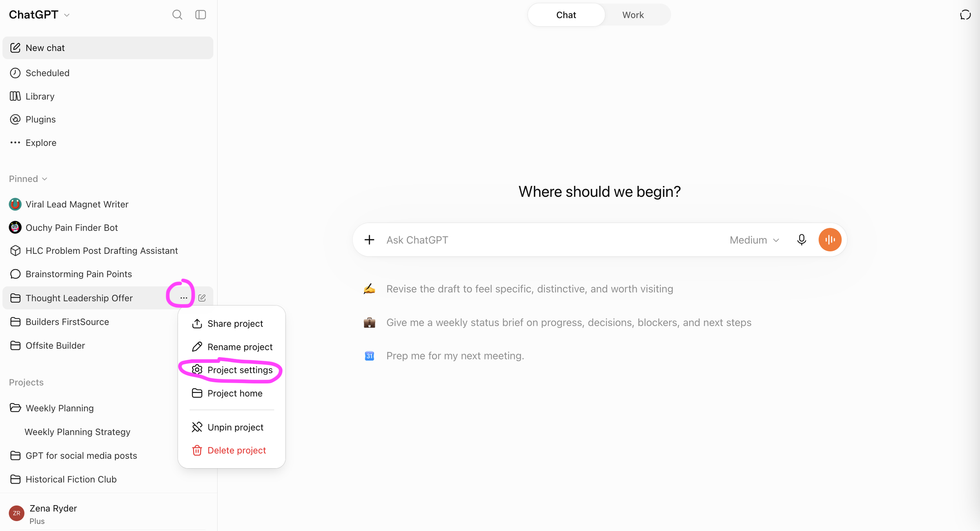This screenshot has height=531, width=980.
Task: Click the ZR avatar circle
Action: click(16, 513)
